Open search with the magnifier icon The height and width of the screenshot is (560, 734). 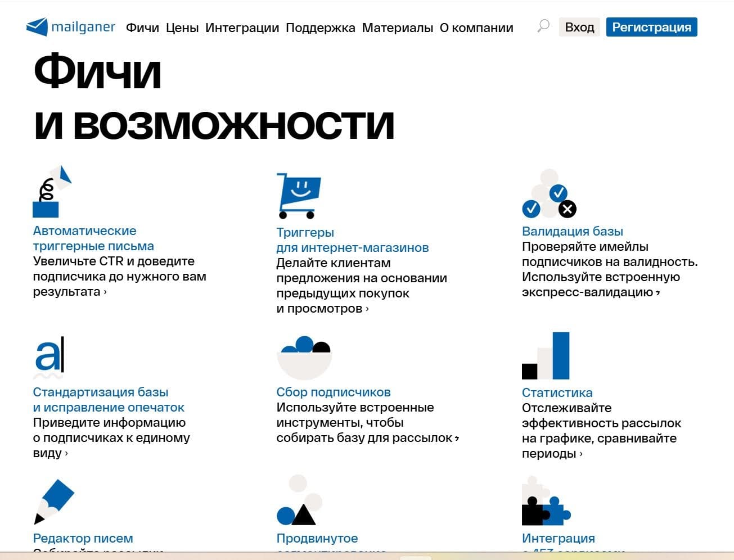[543, 26]
